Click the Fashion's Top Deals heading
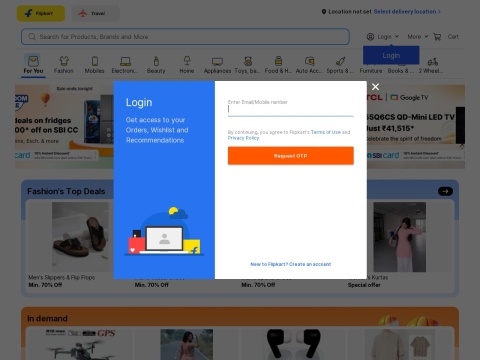The width and height of the screenshot is (480, 360). (66, 191)
